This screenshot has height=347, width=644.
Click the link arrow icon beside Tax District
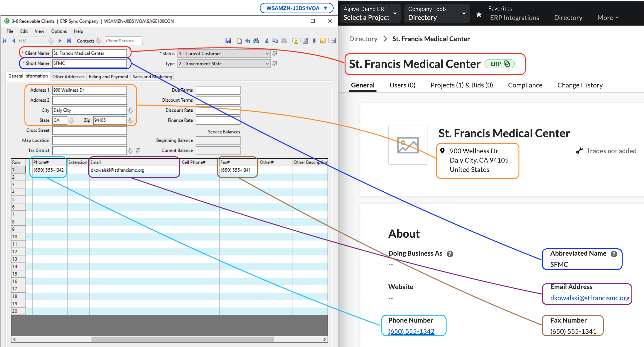(x=138, y=150)
